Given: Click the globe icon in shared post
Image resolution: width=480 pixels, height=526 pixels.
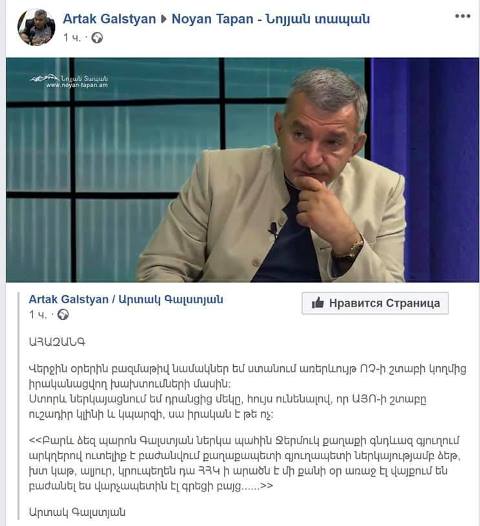Looking at the screenshot, I should (x=63, y=315).
